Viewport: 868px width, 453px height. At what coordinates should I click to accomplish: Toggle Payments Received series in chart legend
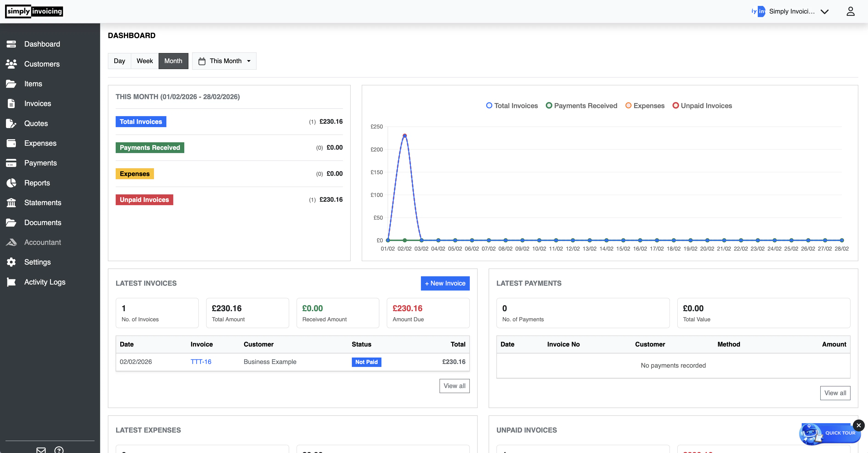pos(581,106)
